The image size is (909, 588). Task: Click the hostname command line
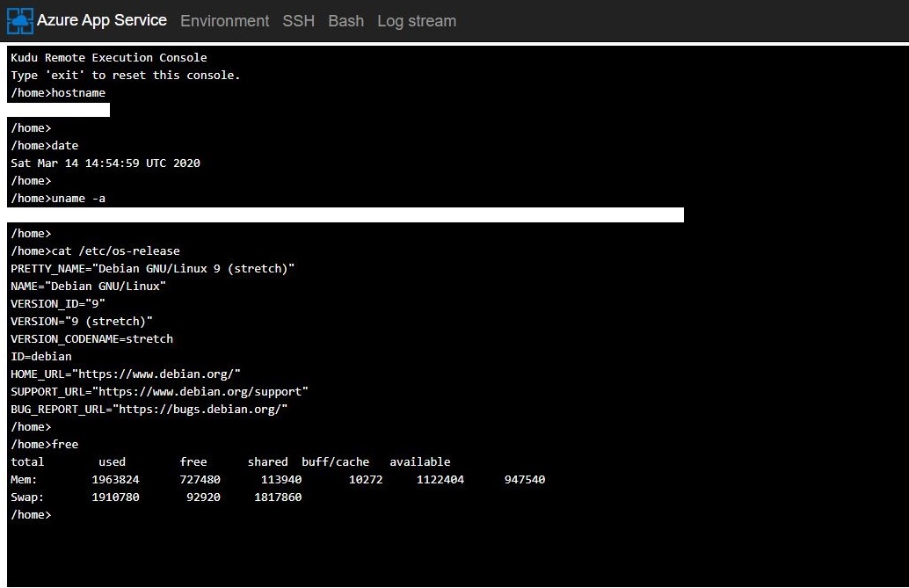[58, 93]
